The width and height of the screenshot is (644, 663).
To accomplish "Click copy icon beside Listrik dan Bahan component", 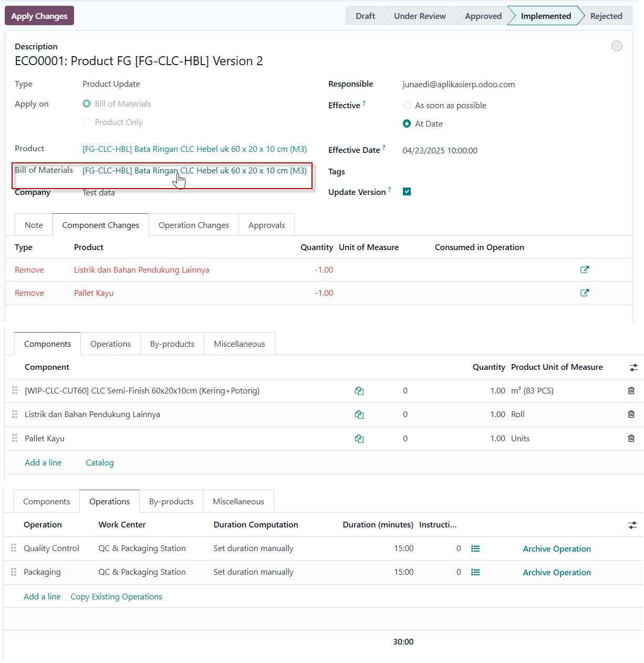I will pyautogui.click(x=359, y=415).
